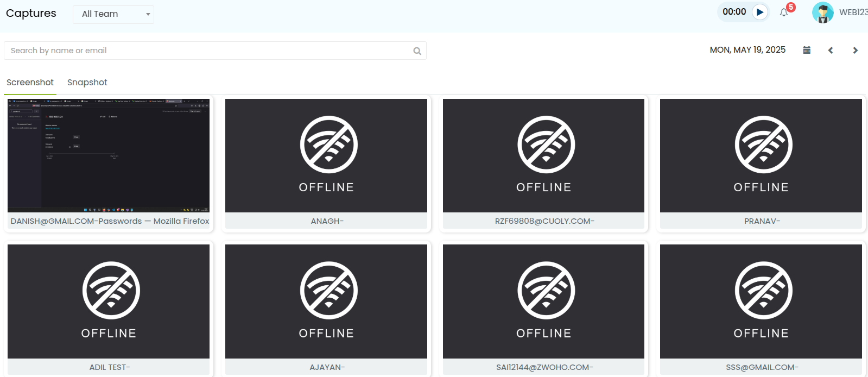
Task: Open the notifications bell
Action: click(x=784, y=12)
